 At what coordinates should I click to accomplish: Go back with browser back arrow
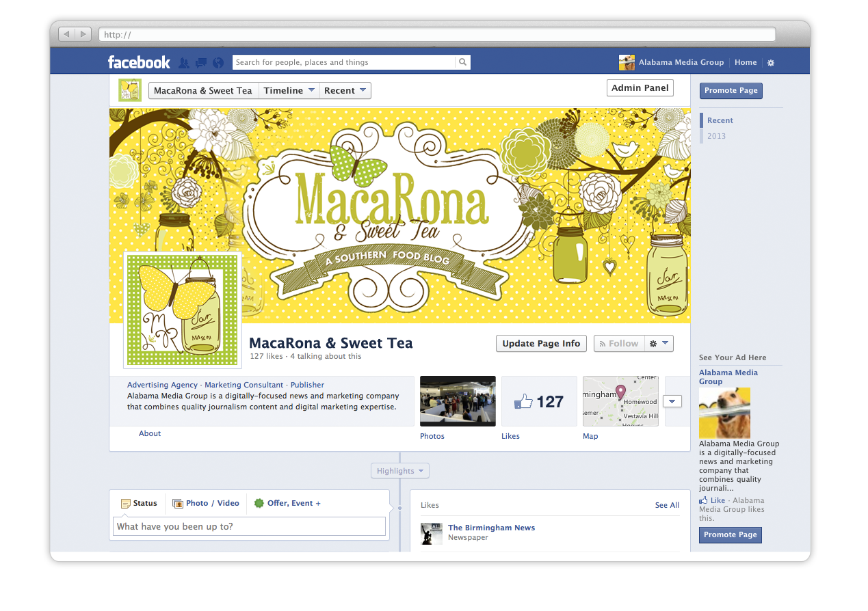[x=67, y=33]
